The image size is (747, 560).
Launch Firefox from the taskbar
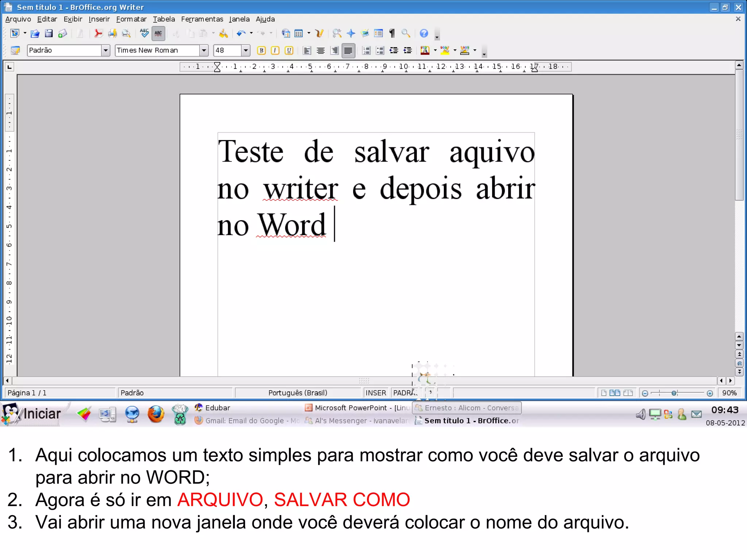(x=156, y=414)
